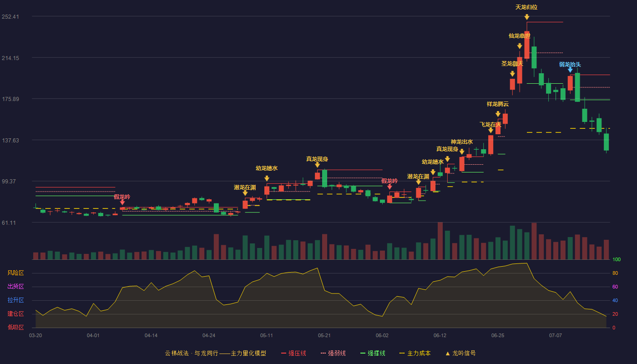
Task: Click the 出货区 zone label
Action: click(15, 287)
